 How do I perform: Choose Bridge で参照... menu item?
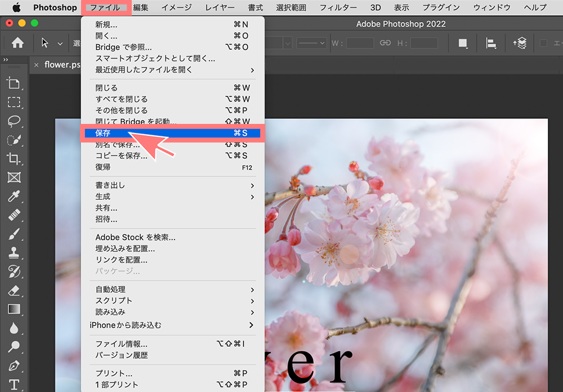point(172,47)
